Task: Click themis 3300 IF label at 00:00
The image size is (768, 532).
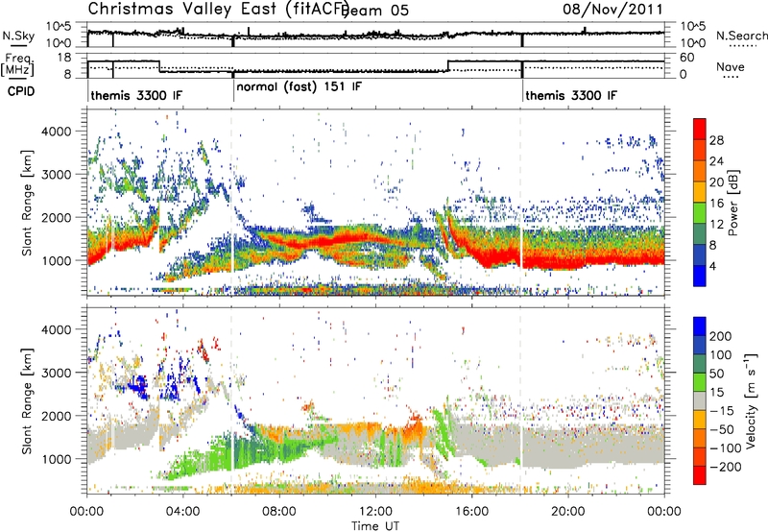Action: (x=136, y=95)
